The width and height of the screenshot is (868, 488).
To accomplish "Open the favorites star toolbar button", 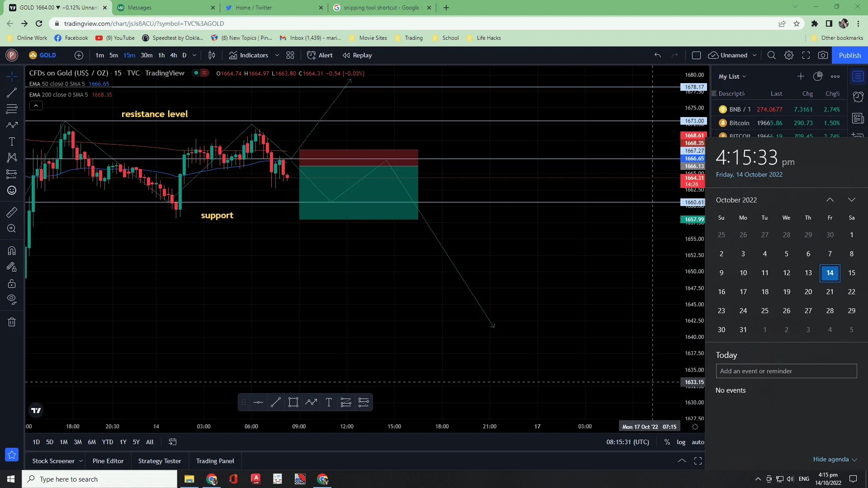I will (x=12, y=455).
